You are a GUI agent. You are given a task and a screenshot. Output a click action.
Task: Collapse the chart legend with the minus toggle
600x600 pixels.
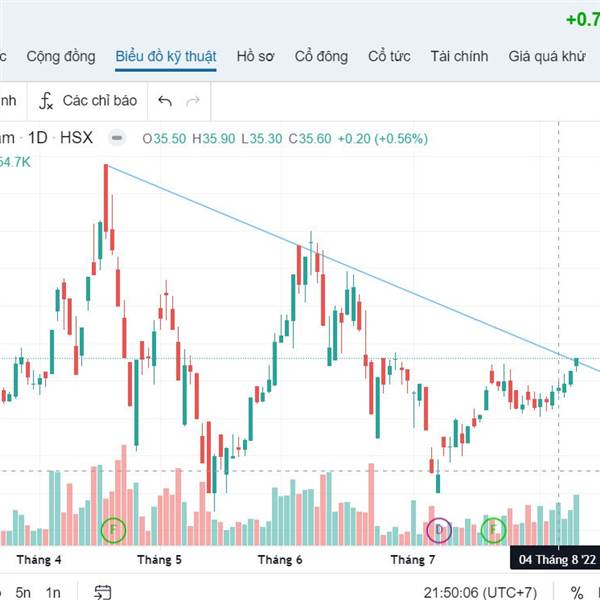click(x=117, y=138)
